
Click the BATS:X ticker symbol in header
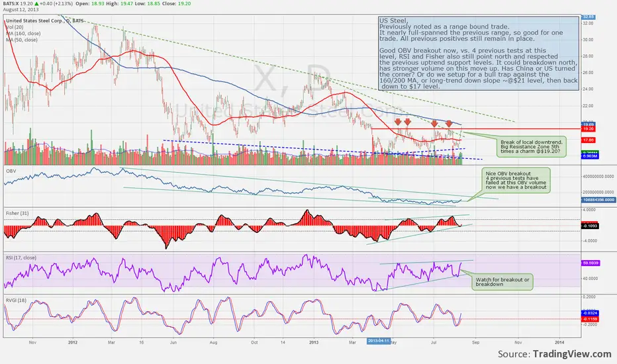pos(11,3)
